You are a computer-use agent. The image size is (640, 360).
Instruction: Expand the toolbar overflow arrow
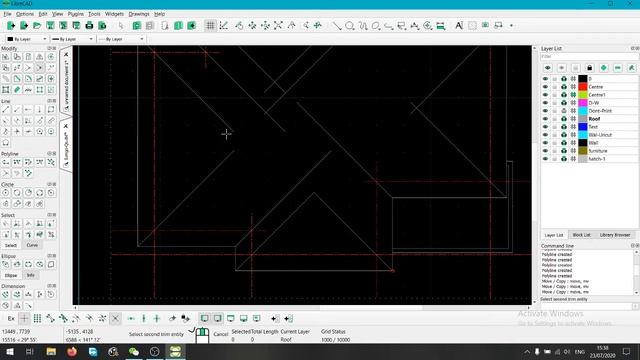pos(511,26)
